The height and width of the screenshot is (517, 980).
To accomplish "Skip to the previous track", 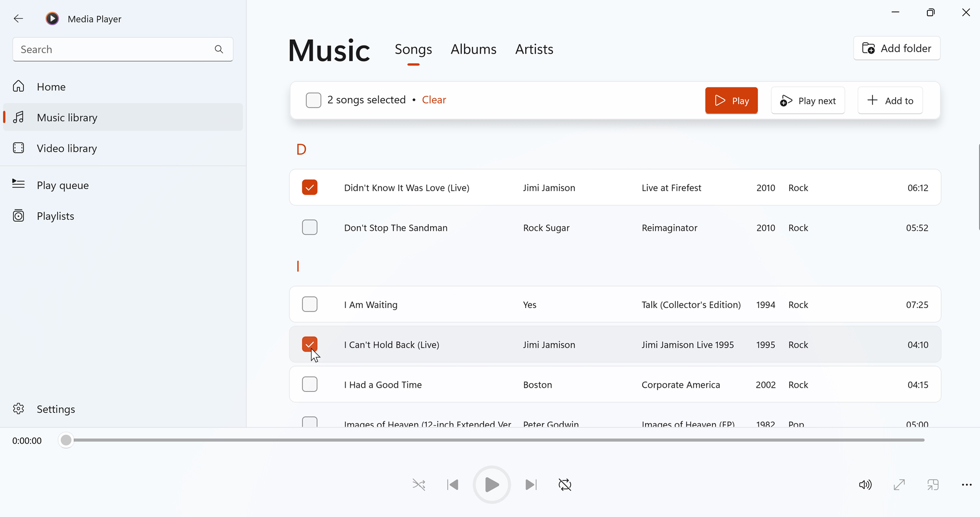I will [453, 485].
